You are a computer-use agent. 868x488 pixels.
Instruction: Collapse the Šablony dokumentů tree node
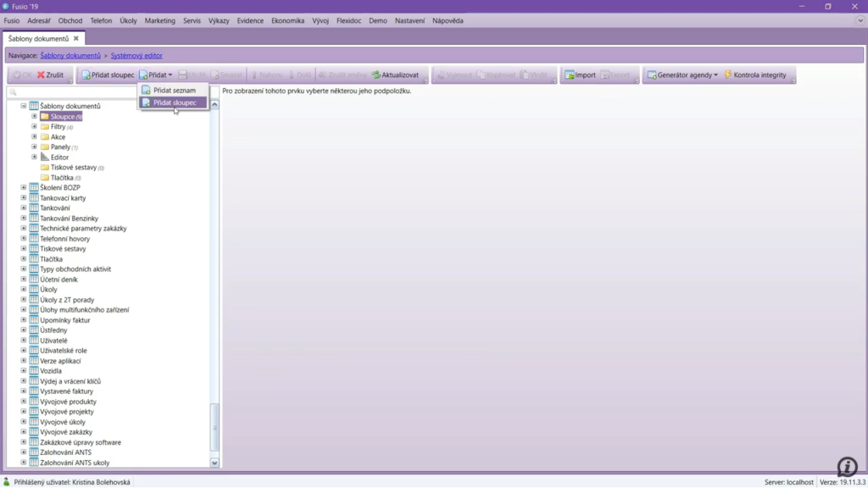tap(24, 106)
